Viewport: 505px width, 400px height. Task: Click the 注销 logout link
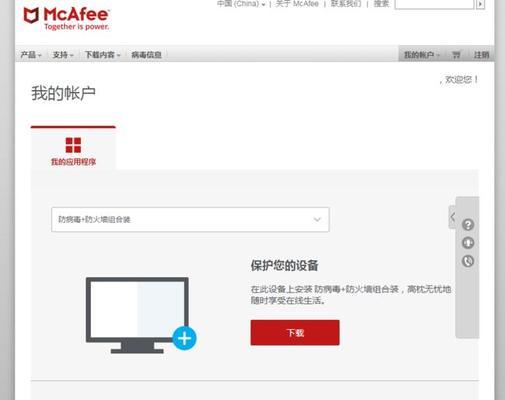[481, 55]
